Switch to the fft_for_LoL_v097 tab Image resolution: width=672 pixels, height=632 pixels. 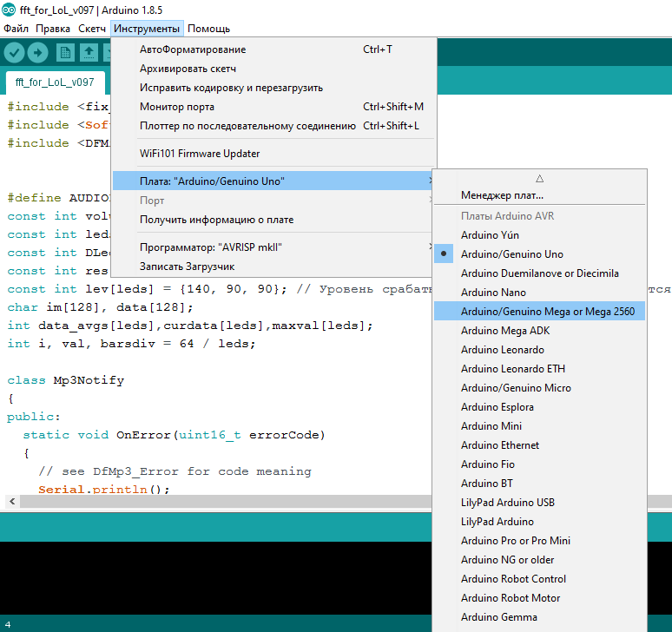pyautogui.click(x=55, y=82)
